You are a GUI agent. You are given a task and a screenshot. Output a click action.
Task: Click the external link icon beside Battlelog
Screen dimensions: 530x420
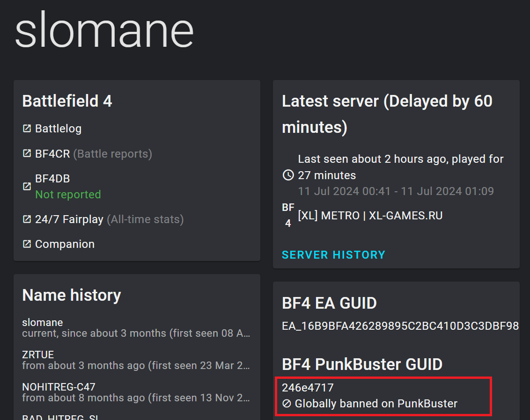[x=27, y=129]
